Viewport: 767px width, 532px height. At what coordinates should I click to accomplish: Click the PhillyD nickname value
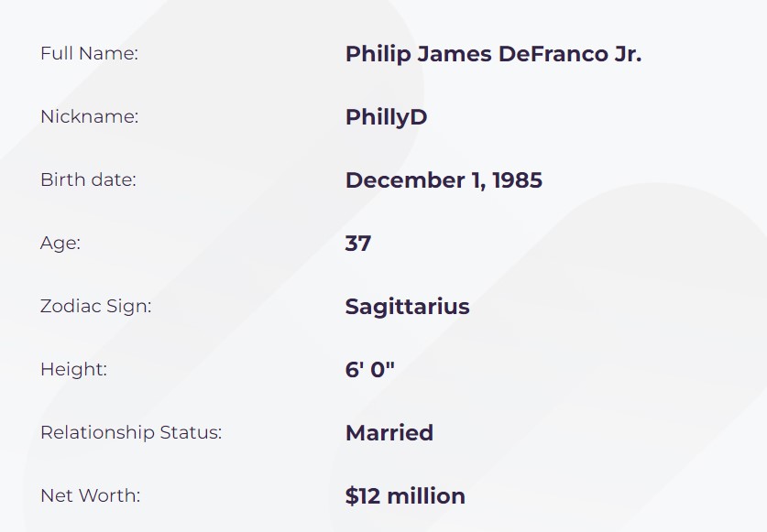point(386,117)
